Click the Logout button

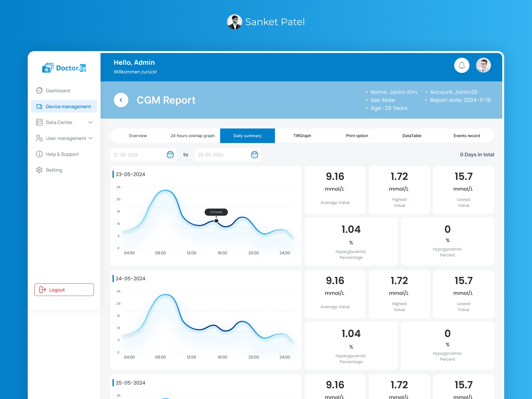[x=64, y=289]
